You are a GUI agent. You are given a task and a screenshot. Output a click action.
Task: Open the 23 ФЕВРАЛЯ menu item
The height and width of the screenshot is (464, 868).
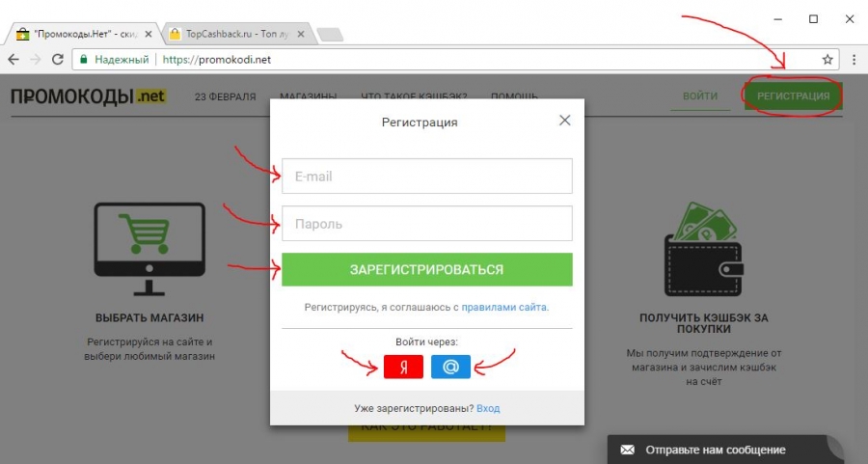tap(226, 96)
